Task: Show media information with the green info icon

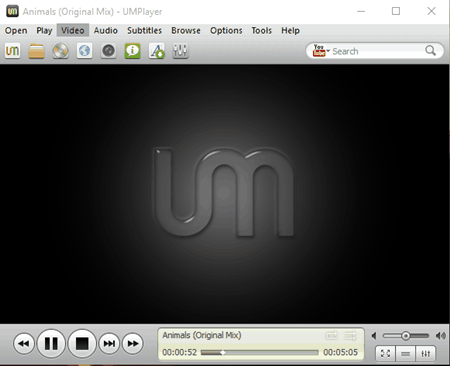Action: pyautogui.click(x=132, y=51)
